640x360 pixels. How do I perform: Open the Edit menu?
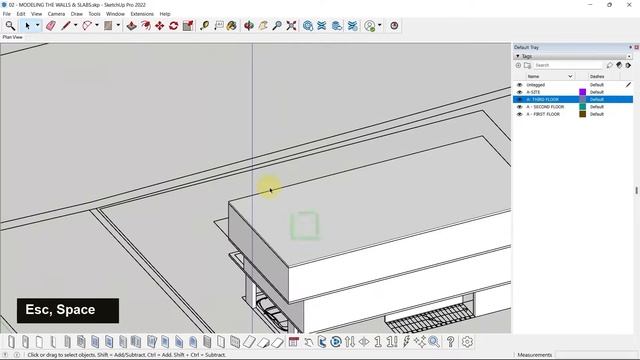[x=21, y=14]
